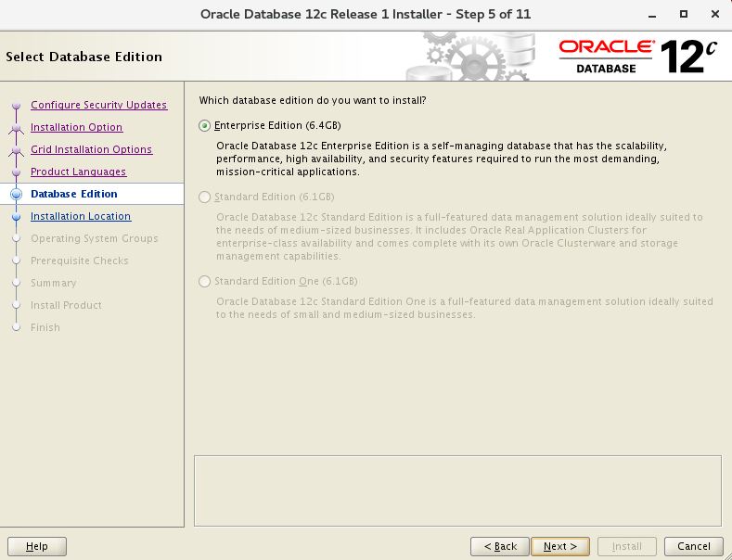Click the Product Languages step bullet
Viewport: 732px width, 560px height.
[x=17, y=172]
